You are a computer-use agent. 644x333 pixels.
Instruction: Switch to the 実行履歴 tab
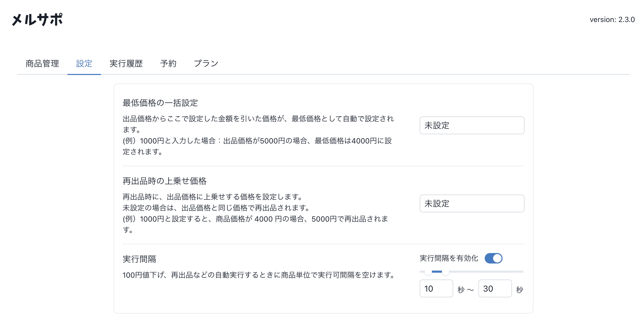pyautogui.click(x=126, y=63)
